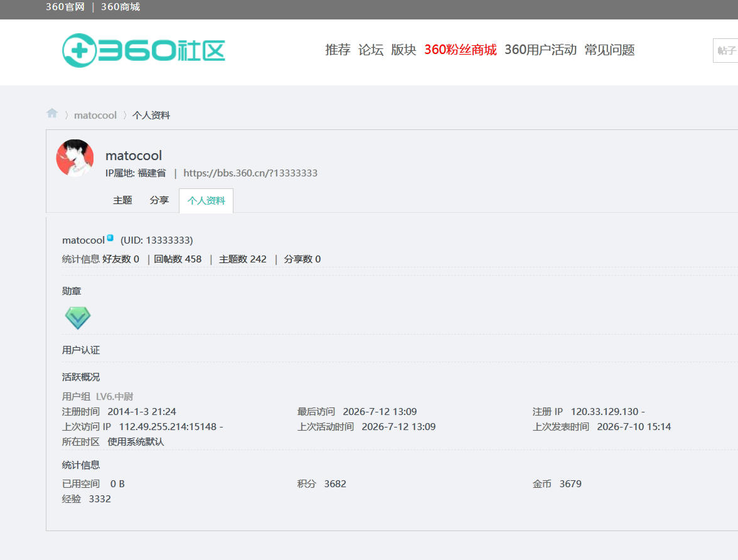738x560 pixels.
Task: Click 回帖数 458 statistic
Action: point(178,259)
